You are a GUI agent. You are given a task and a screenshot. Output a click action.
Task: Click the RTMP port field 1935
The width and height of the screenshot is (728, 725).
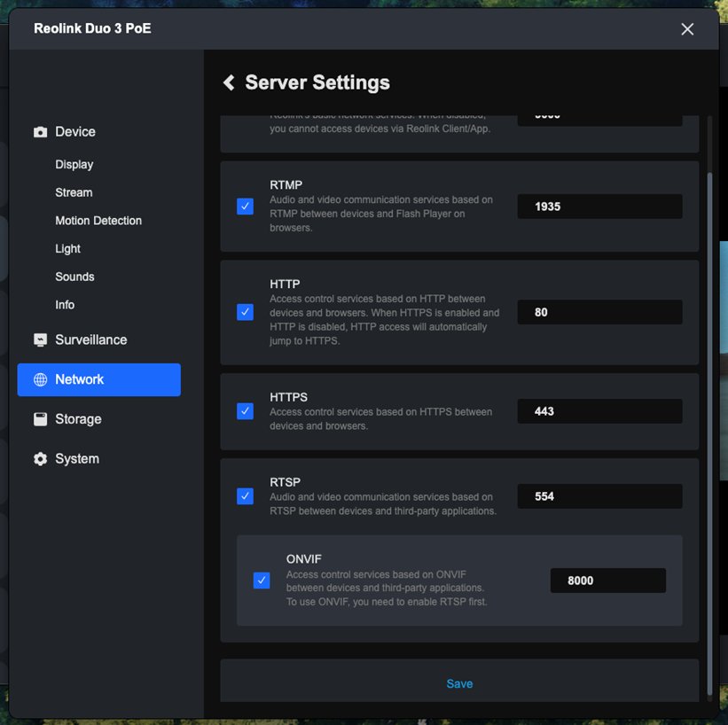(x=599, y=207)
